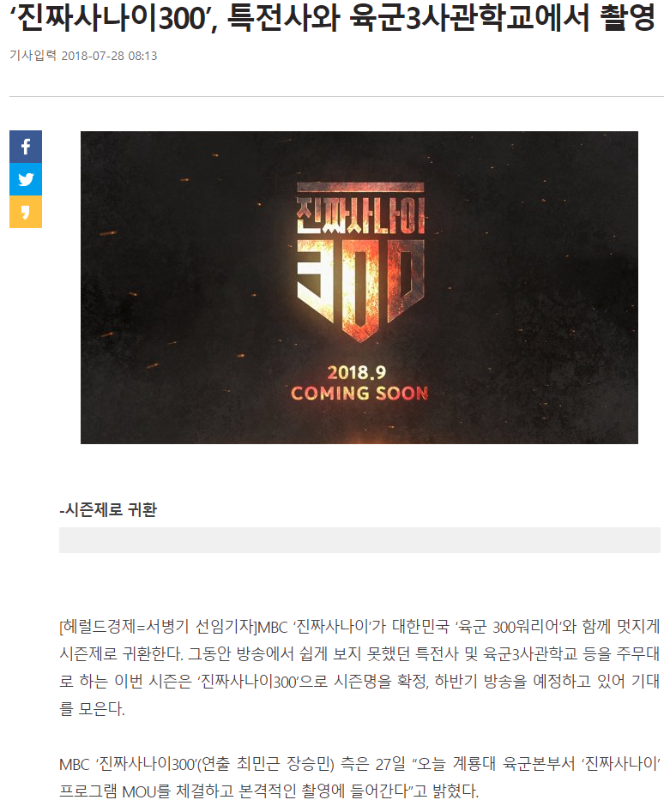Click the horizontal divider below the date
The width and height of the screenshot is (664, 812).
[336, 96]
